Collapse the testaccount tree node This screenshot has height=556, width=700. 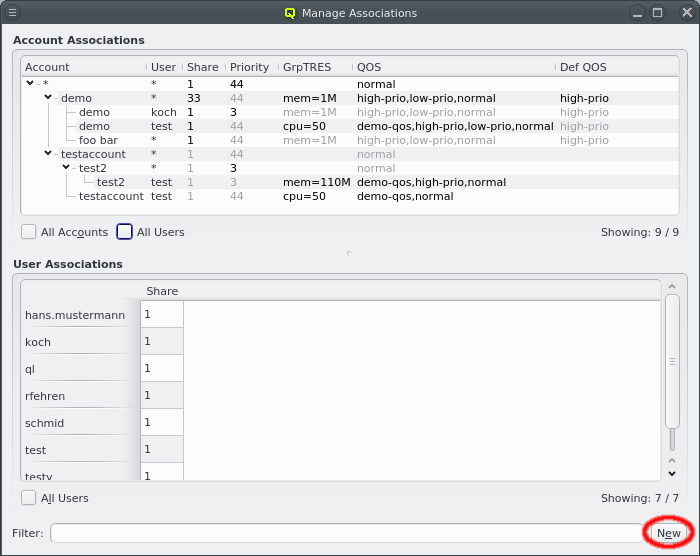[48, 153]
